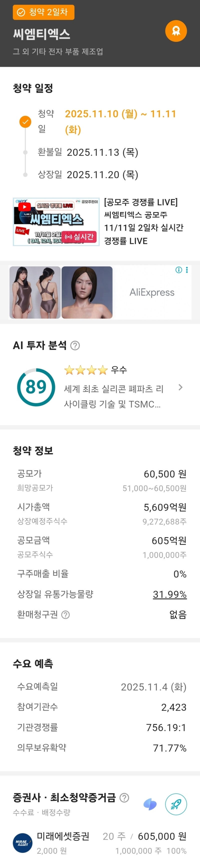Tap the rocket icon button
200x868 pixels.
pos(176,804)
